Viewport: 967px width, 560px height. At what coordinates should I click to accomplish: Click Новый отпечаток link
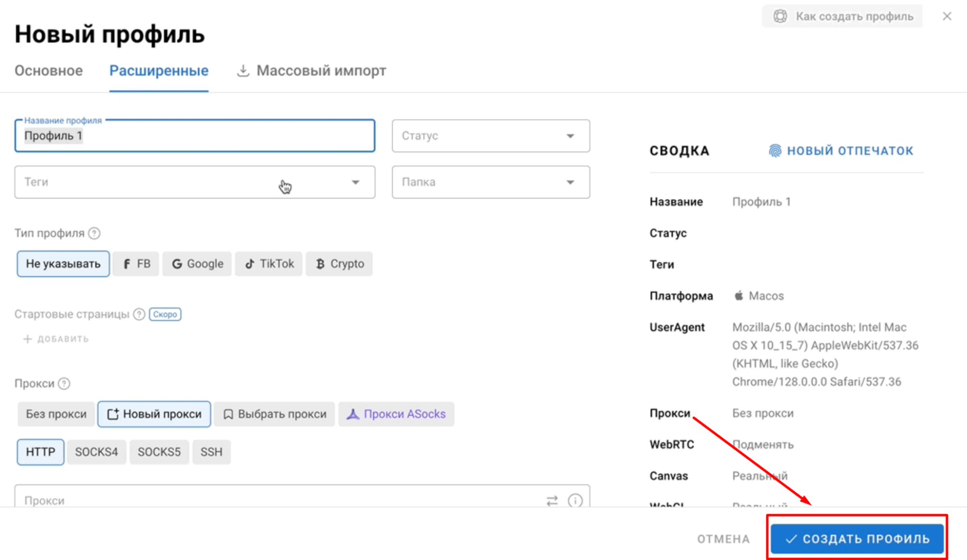(841, 151)
